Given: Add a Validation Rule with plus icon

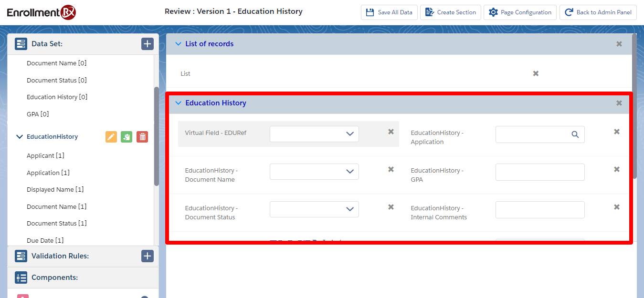Looking at the screenshot, I should pos(147,256).
